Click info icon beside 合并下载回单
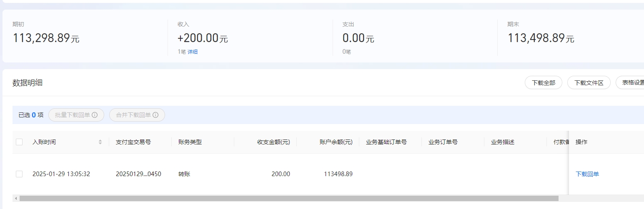Image resolution: width=644 pixels, height=209 pixels. coord(155,115)
